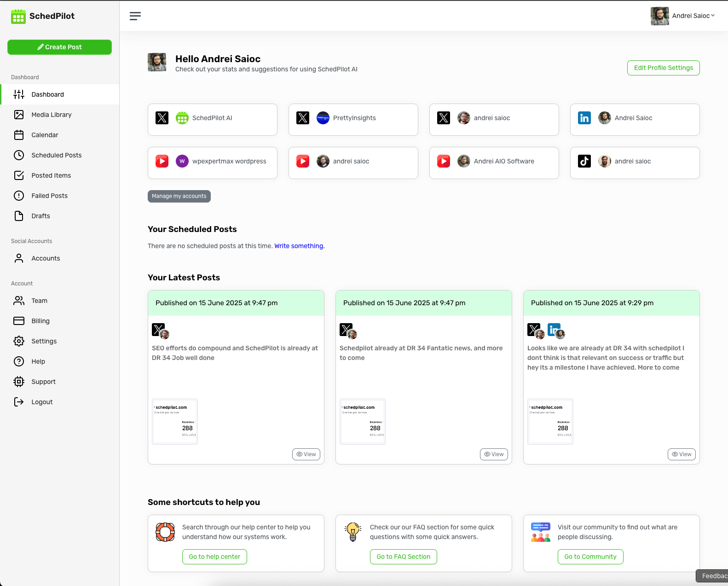View the Fantatic news post

click(494, 454)
